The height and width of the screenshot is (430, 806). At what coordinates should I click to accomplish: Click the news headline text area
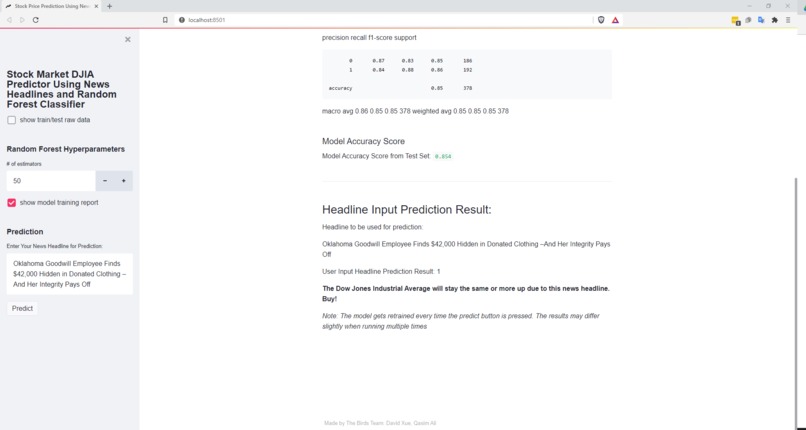coord(69,274)
